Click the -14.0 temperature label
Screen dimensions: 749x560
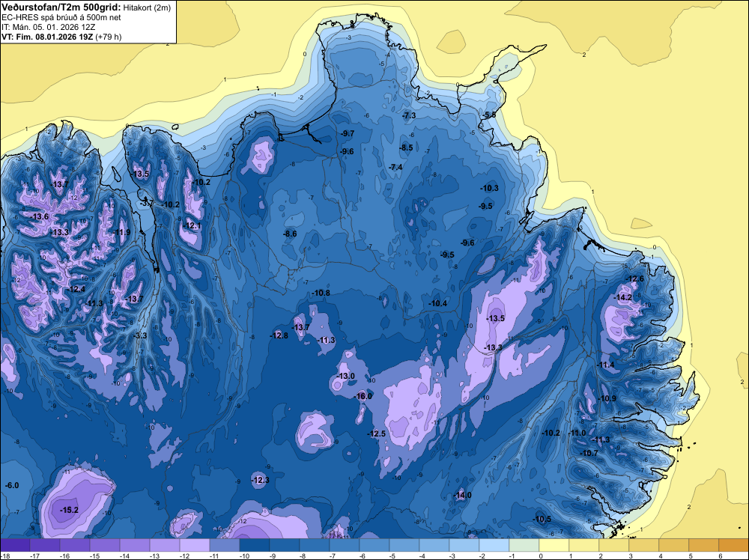click(x=462, y=495)
